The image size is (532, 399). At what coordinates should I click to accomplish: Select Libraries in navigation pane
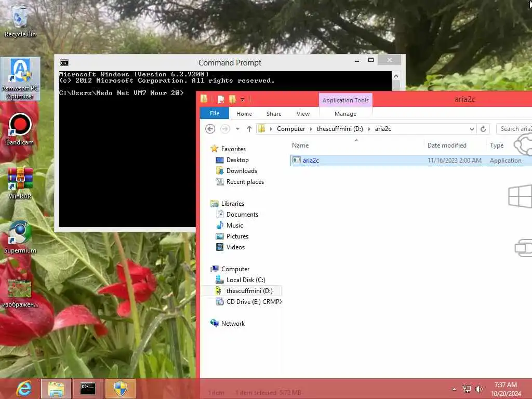tap(232, 204)
